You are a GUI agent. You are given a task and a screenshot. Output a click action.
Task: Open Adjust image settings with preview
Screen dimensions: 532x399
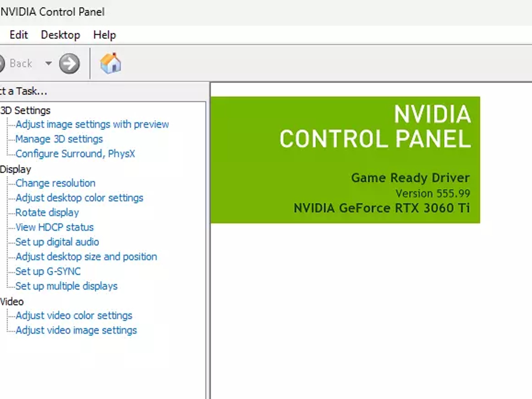(92, 124)
